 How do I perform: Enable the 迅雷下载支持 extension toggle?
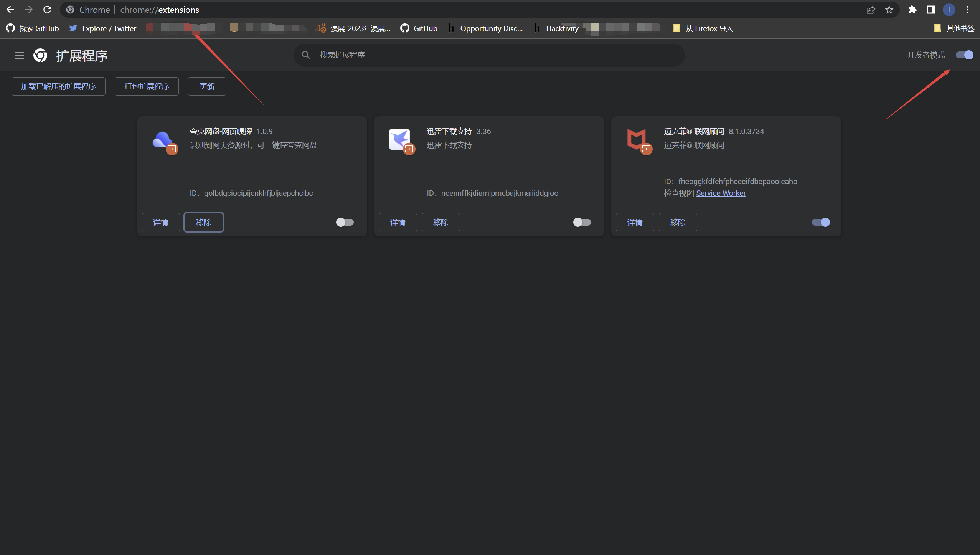(x=582, y=222)
